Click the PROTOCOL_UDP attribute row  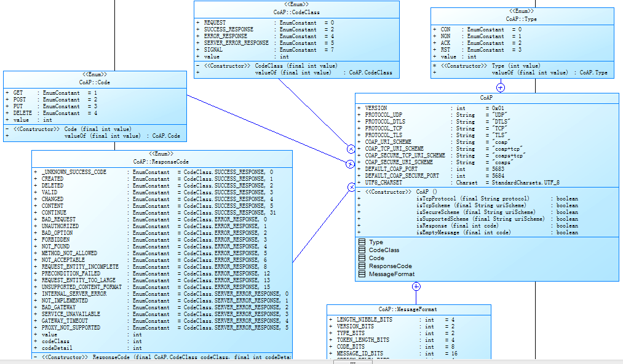(432, 115)
